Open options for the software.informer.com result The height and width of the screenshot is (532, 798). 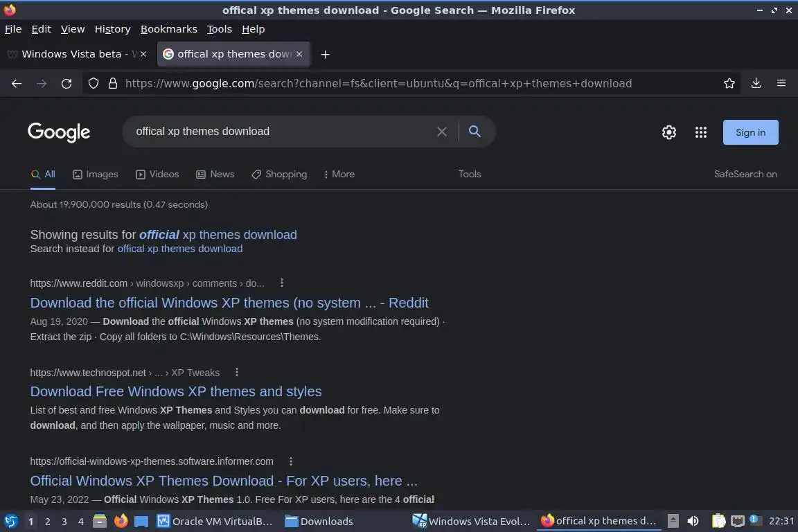point(291,461)
